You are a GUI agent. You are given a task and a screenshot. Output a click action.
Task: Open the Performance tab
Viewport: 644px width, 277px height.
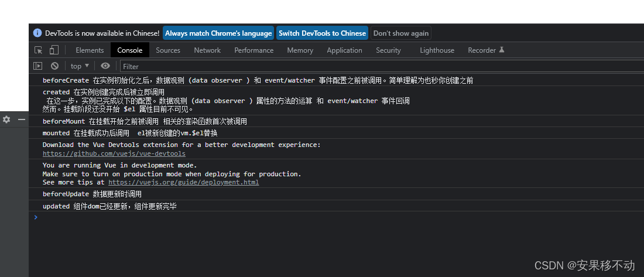point(254,50)
